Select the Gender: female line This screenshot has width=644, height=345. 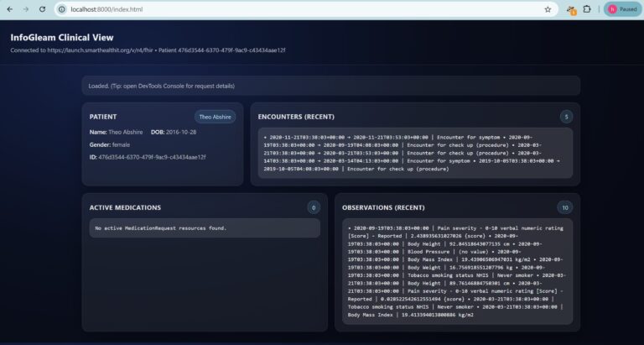coord(110,144)
